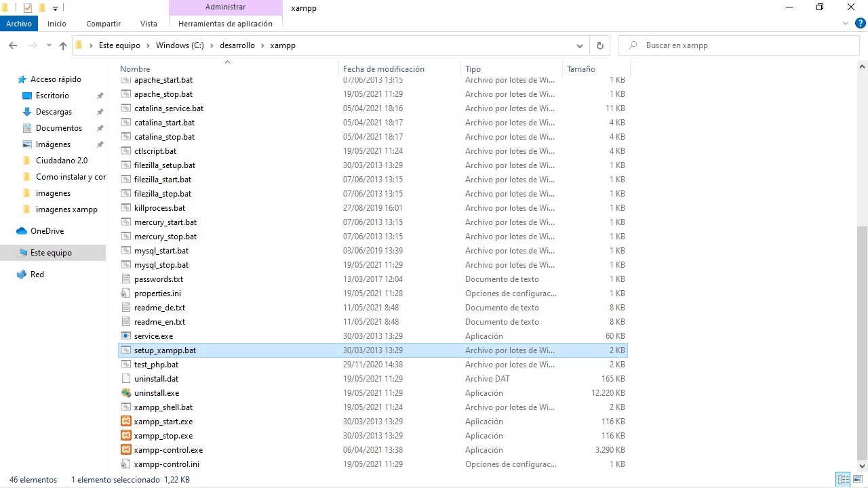Click the Acceso rápido star icon
The height and width of the screenshot is (488, 868).
[x=22, y=79]
